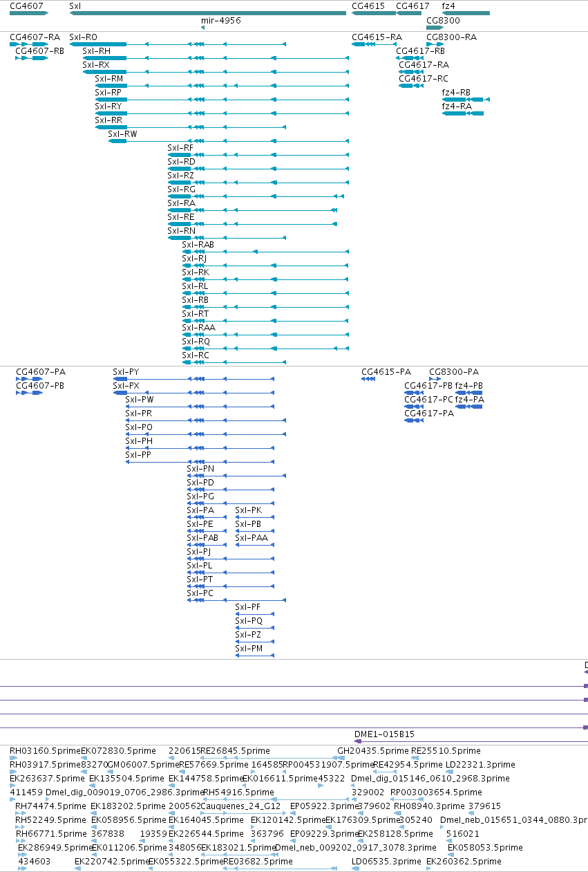
Task: Select transcript Sxl-RH label
Action: [x=96, y=51]
